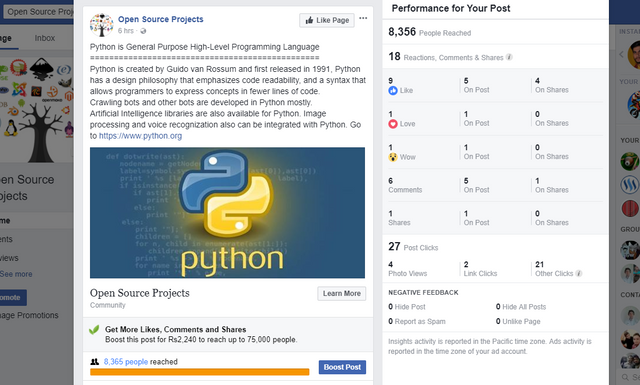640x385 pixels.
Task: Expand See more in left sidebar
Action: point(16,274)
